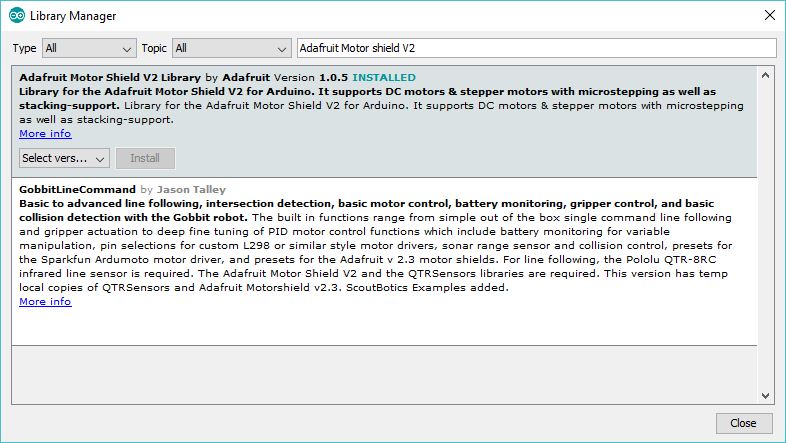Click the library search field

click(536, 49)
